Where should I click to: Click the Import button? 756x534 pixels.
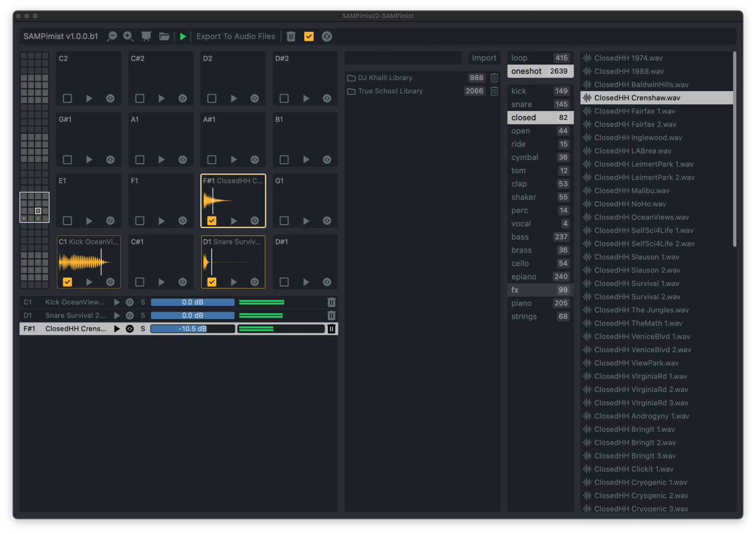point(484,58)
